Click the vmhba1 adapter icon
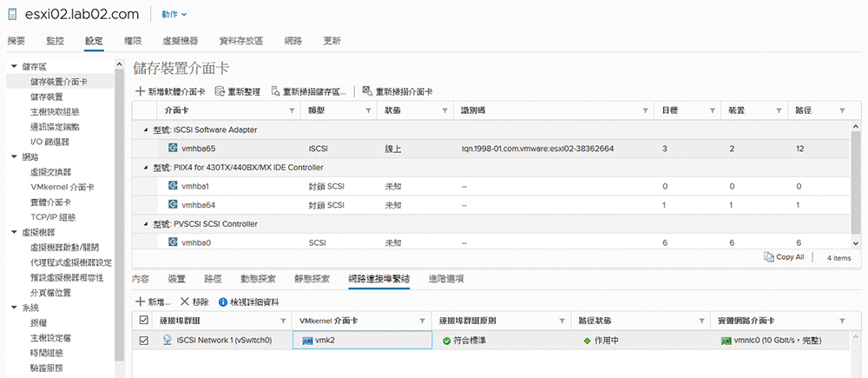This screenshot has height=378, width=868. 173,186
